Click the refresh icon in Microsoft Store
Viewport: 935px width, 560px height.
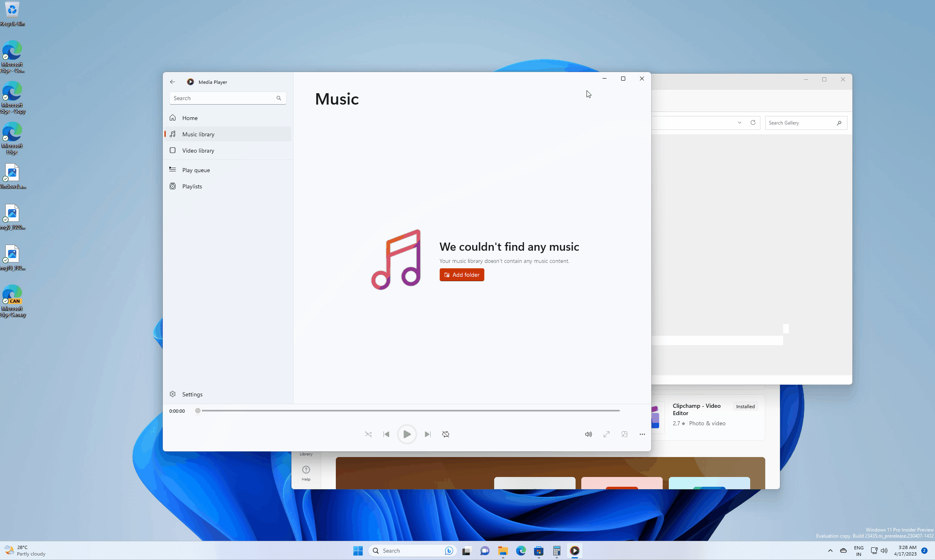(x=753, y=122)
